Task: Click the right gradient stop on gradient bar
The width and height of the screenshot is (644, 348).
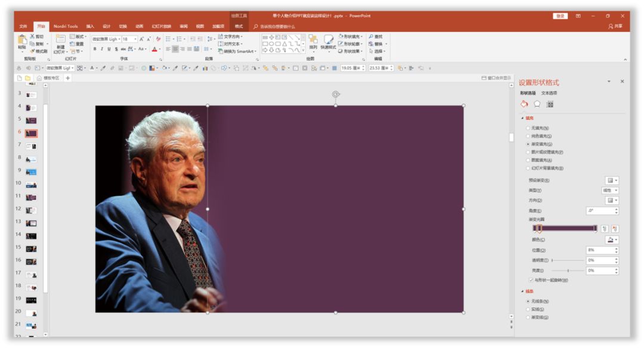Action: 595,229
